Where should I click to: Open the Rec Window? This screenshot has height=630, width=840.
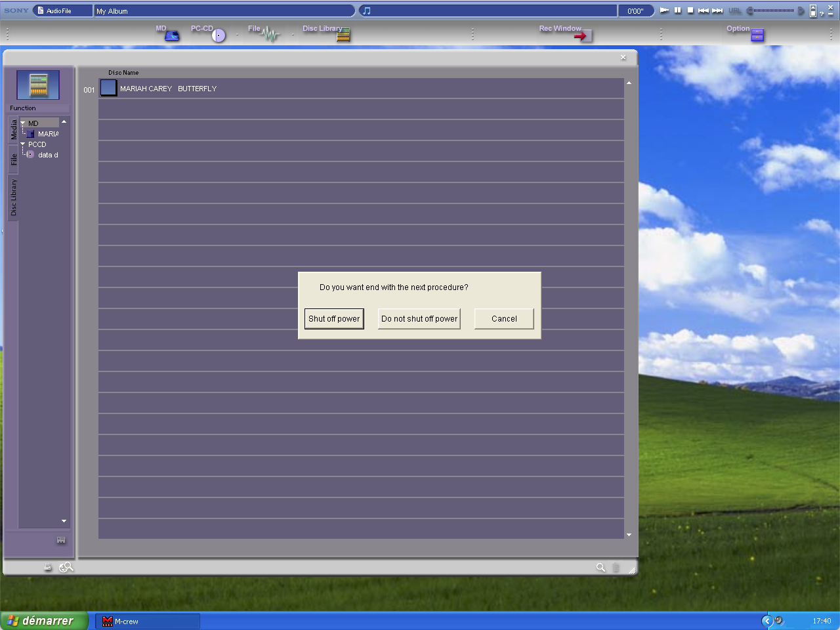[583, 35]
